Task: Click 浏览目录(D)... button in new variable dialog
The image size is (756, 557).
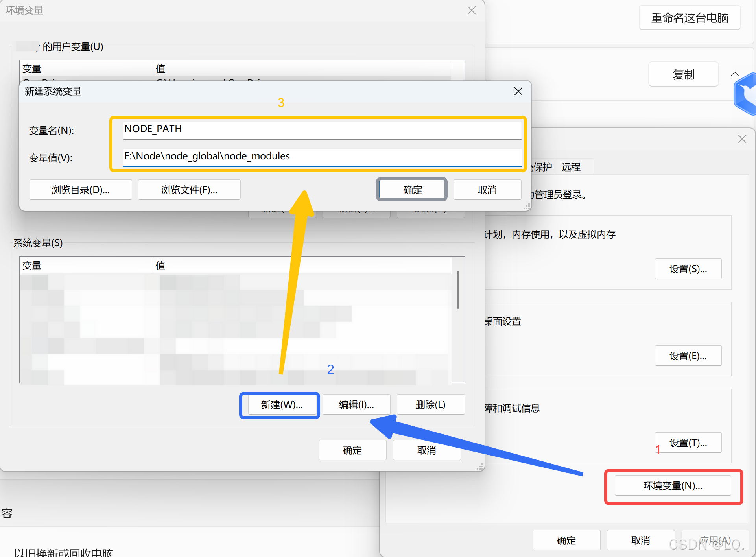Action: 81,190
